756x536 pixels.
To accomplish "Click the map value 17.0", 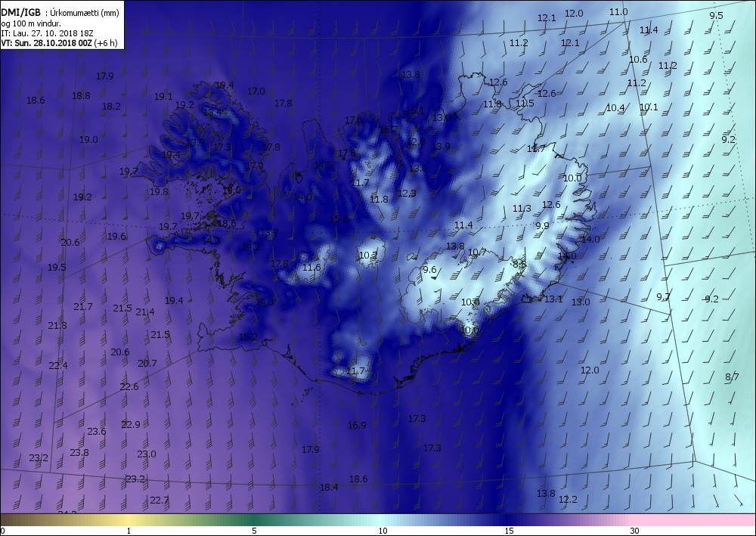I will tap(256, 91).
